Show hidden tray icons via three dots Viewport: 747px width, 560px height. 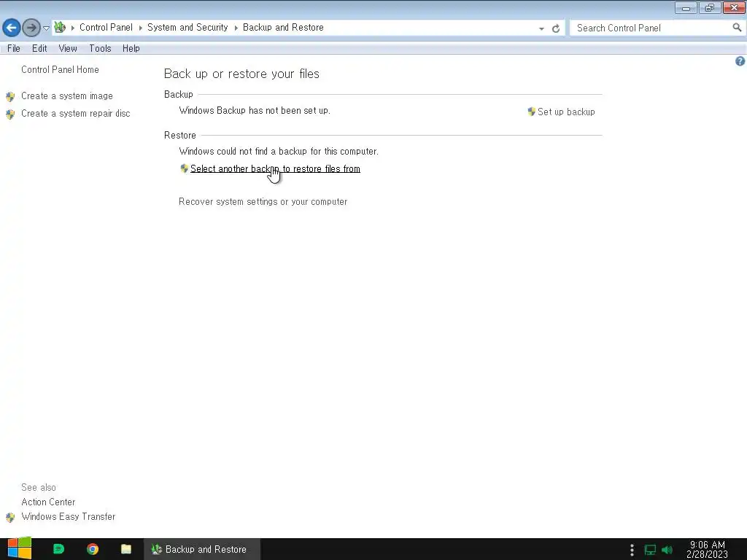pyautogui.click(x=632, y=550)
